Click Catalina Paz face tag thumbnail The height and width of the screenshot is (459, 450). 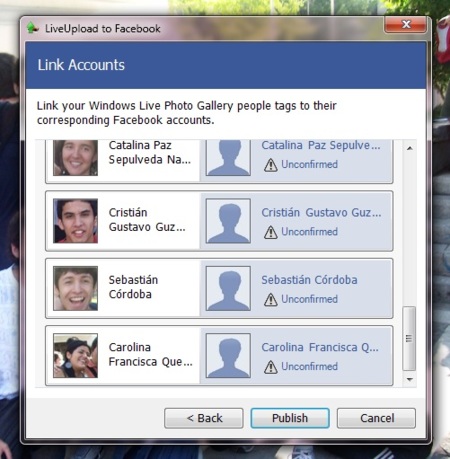pos(75,158)
